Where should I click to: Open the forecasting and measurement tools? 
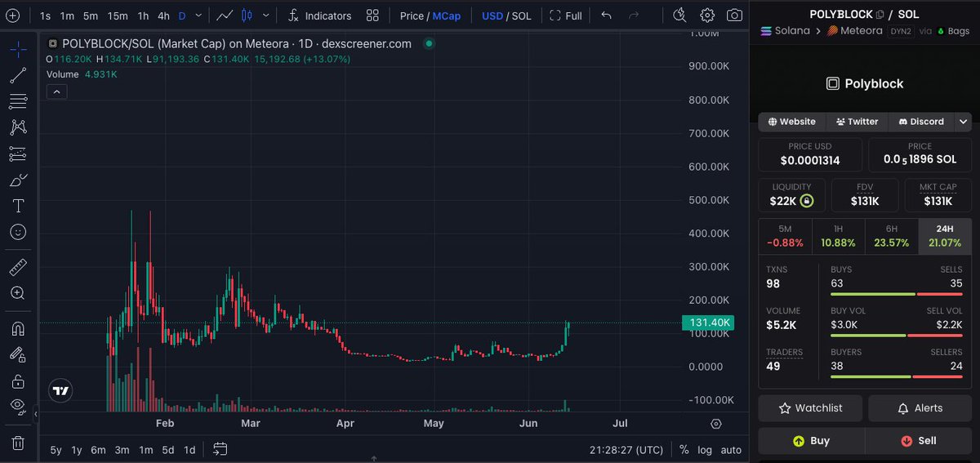point(18,154)
